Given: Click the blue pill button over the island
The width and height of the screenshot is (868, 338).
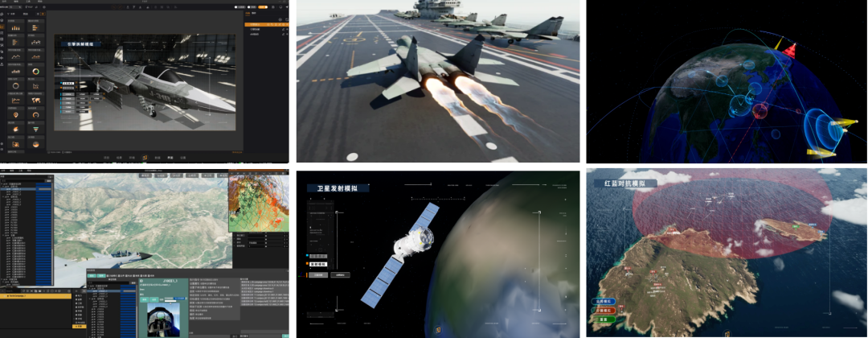Looking at the screenshot, I should [603, 302].
